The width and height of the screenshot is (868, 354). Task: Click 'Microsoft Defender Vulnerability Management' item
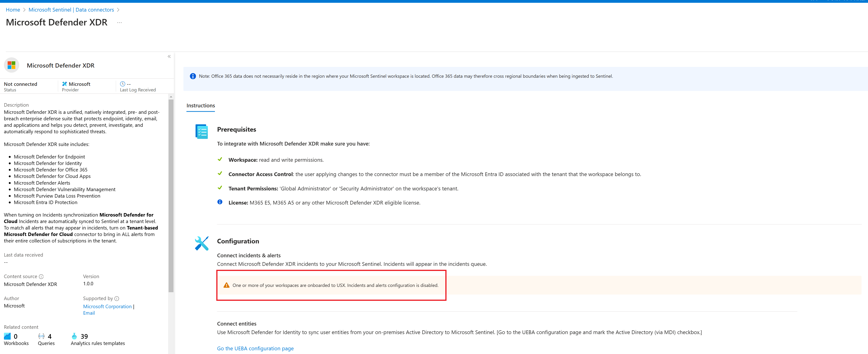tap(65, 189)
